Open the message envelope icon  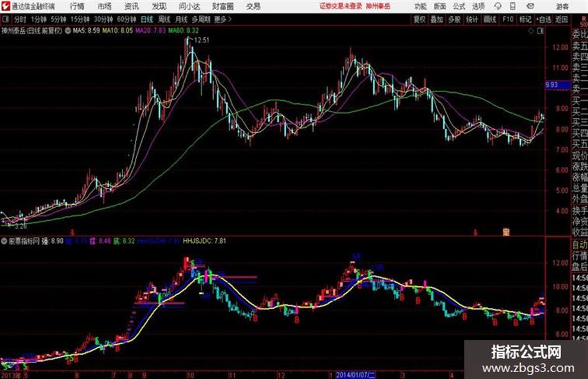tap(530, 6)
